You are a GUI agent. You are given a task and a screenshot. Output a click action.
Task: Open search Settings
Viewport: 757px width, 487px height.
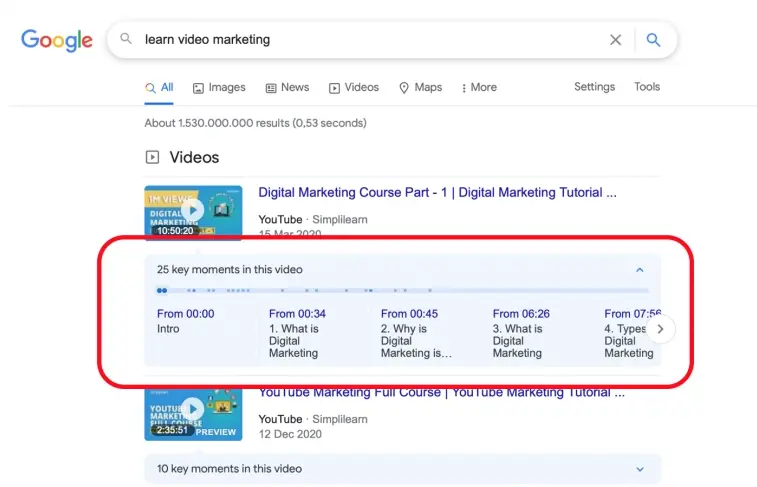594,87
